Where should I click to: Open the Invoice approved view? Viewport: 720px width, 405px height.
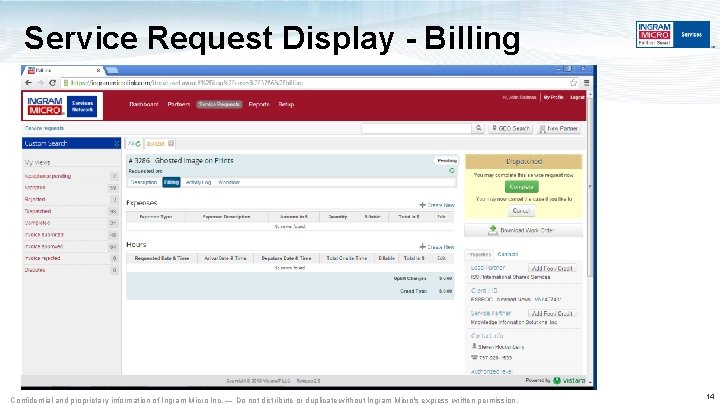tap(44, 247)
